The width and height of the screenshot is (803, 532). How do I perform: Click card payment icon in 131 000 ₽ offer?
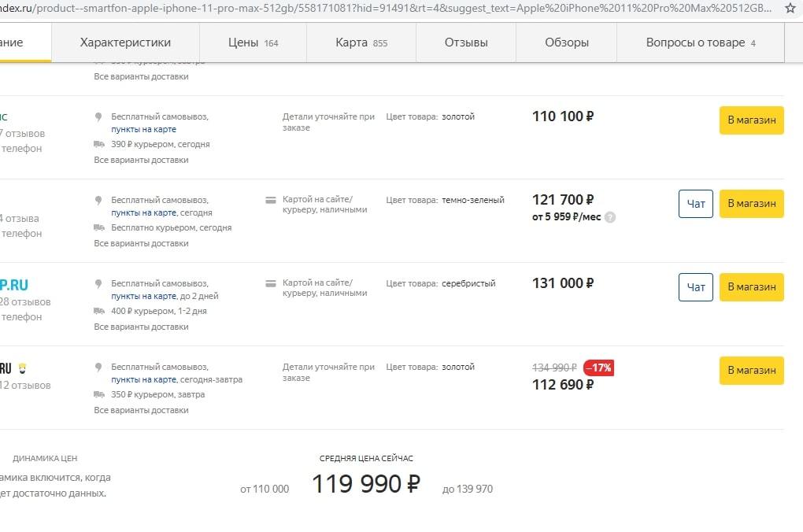pos(271,283)
